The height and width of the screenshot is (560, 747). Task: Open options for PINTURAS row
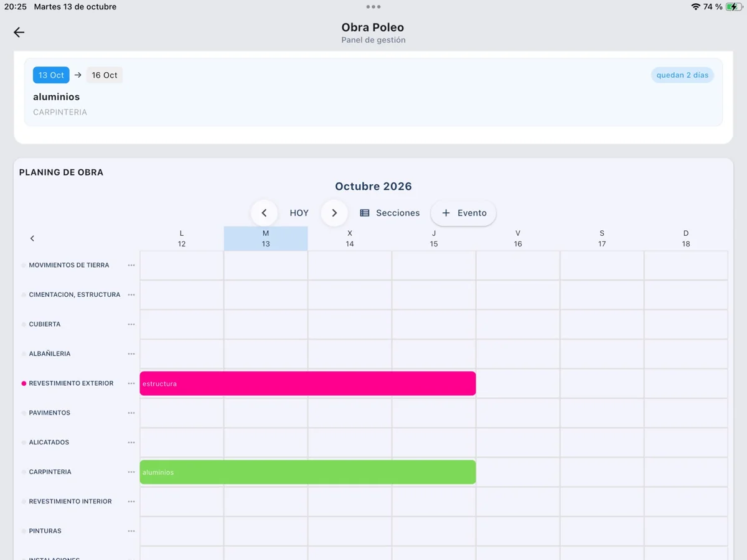pos(131,531)
